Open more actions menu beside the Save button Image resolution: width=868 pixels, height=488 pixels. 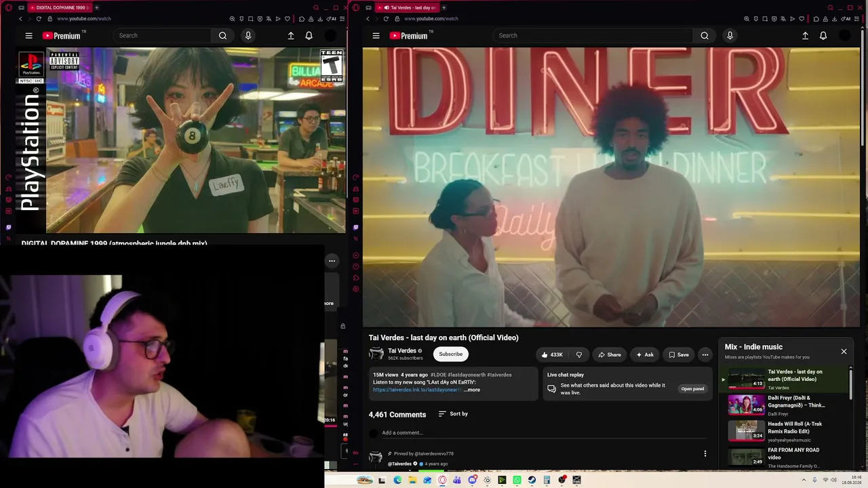pyautogui.click(x=705, y=354)
